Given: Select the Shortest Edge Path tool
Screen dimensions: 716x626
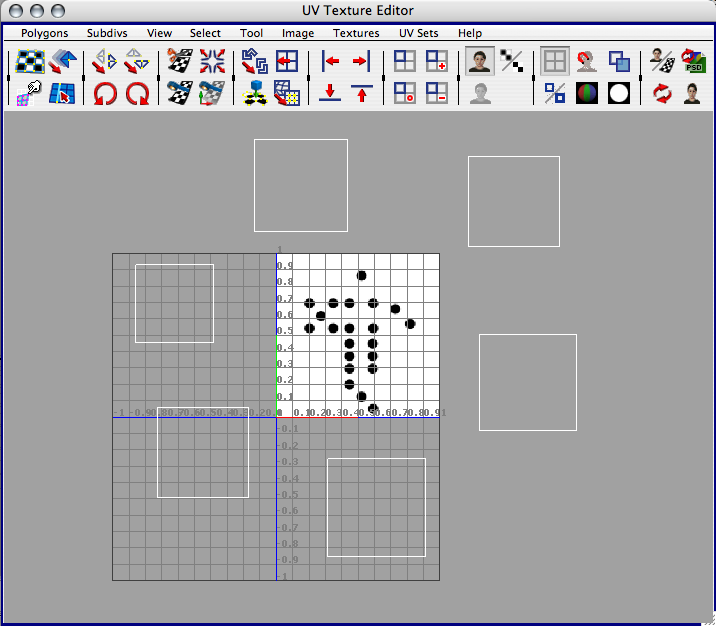Looking at the screenshot, I should click(x=63, y=94).
